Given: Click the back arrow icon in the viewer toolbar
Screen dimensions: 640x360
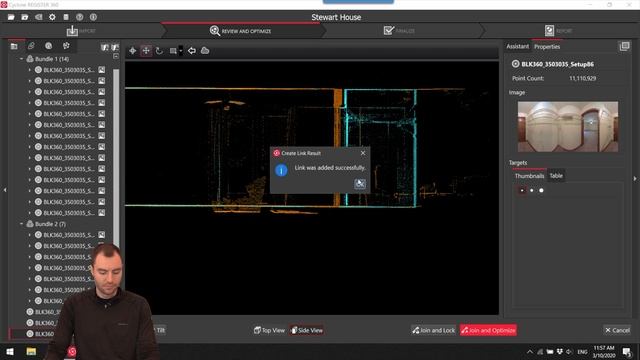Looking at the screenshot, I should (191, 51).
